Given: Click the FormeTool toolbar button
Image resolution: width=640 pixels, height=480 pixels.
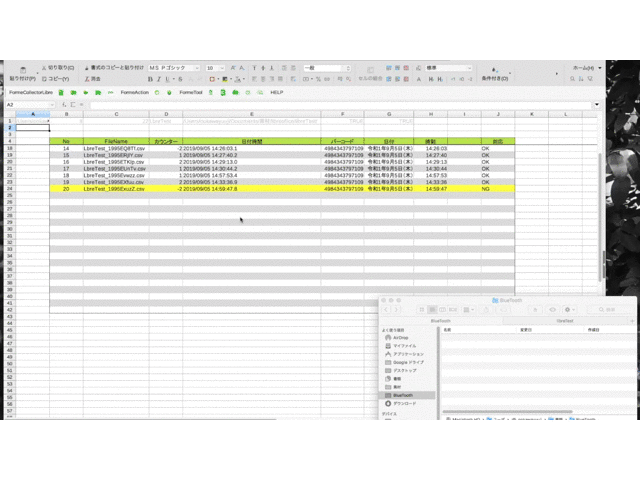Looking at the screenshot, I should 190,92.
